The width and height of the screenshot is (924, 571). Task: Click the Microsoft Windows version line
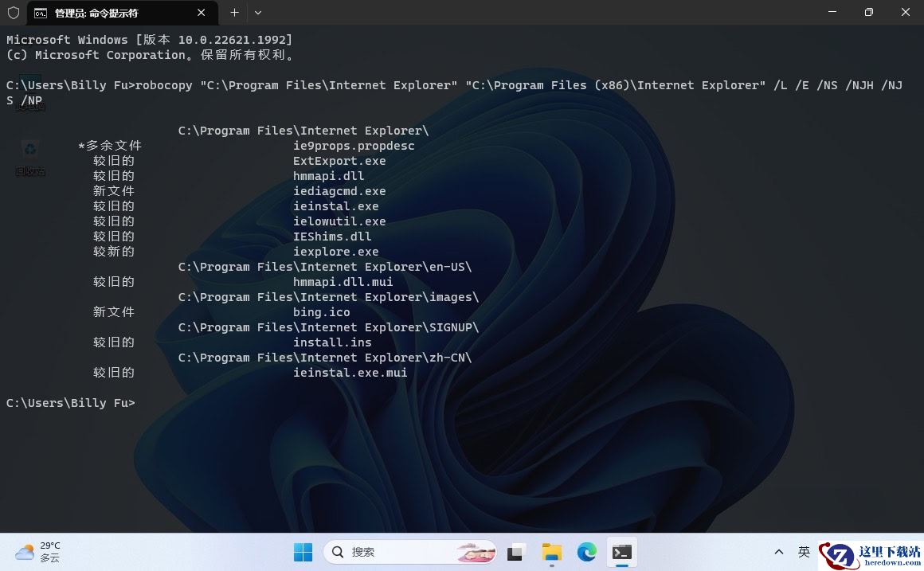pyautogui.click(x=150, y=40)
